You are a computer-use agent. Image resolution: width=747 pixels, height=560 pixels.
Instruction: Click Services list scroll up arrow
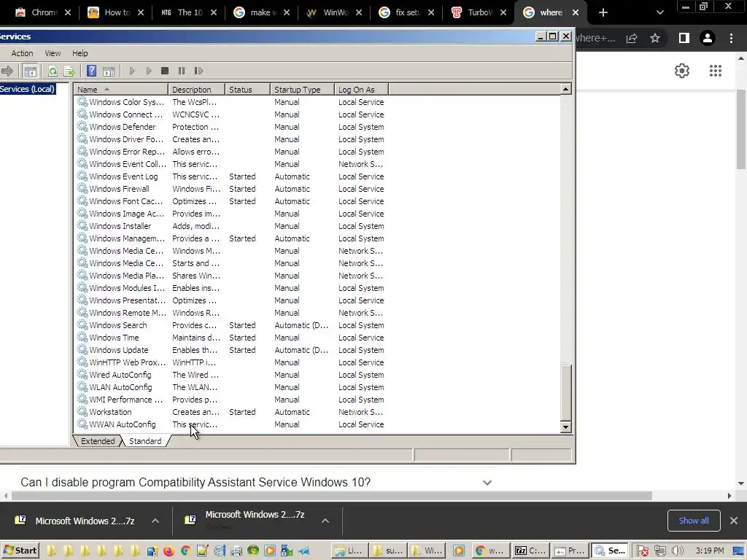565,89
